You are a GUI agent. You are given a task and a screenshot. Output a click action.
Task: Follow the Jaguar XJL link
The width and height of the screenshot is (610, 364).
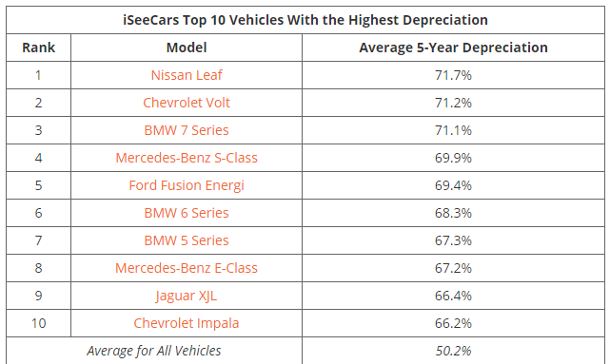point(187,296)
